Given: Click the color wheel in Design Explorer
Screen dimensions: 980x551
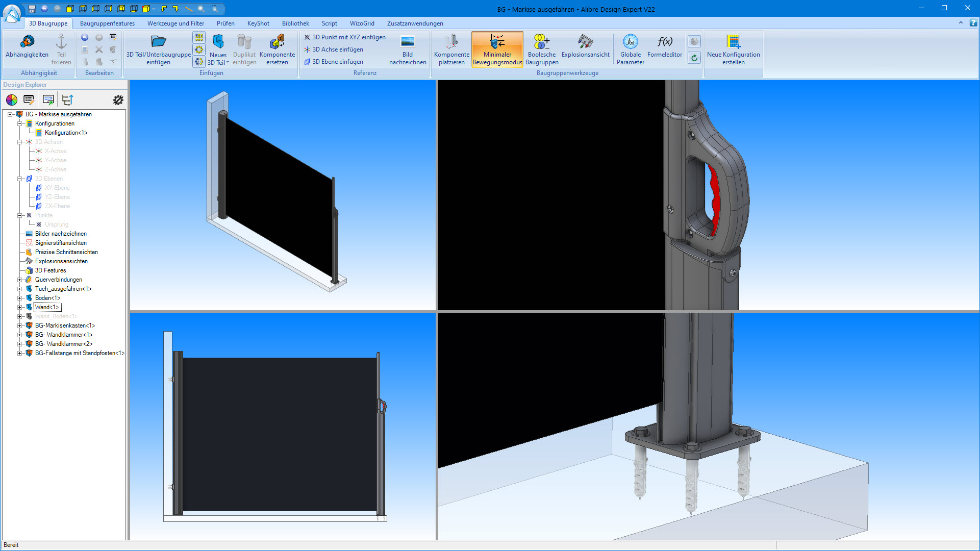Looking at the screenshot, I should [11, 99].
